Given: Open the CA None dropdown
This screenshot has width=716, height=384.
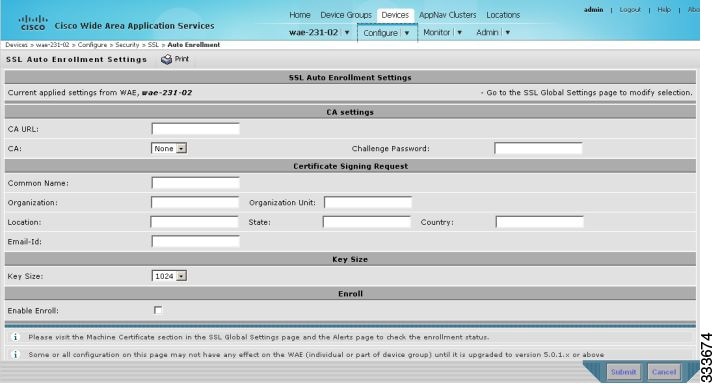Looking at the screenshot, I should [x=169, y=148].
